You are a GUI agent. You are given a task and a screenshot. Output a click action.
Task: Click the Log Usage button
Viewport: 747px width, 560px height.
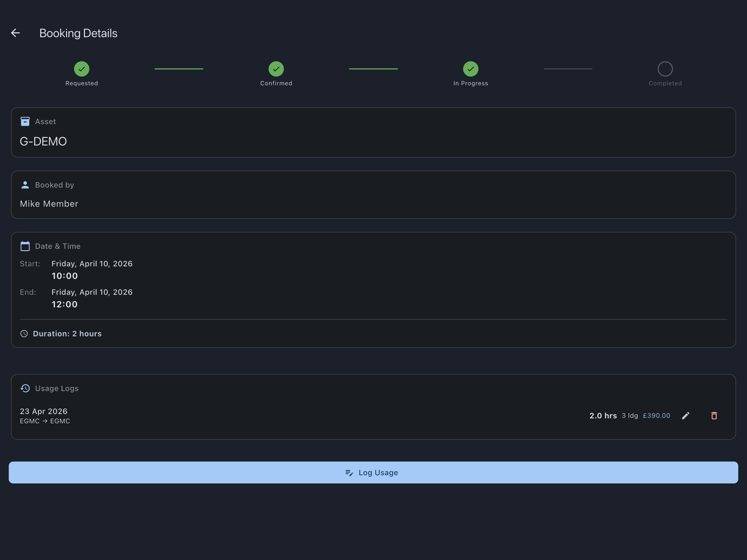(x=373, y=472)
